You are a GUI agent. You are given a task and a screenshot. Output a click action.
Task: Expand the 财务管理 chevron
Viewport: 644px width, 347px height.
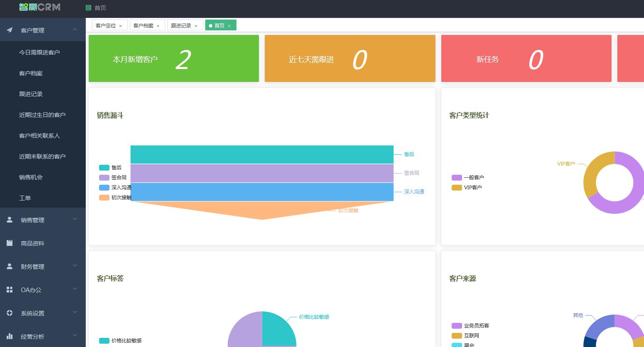pos(75,265)
